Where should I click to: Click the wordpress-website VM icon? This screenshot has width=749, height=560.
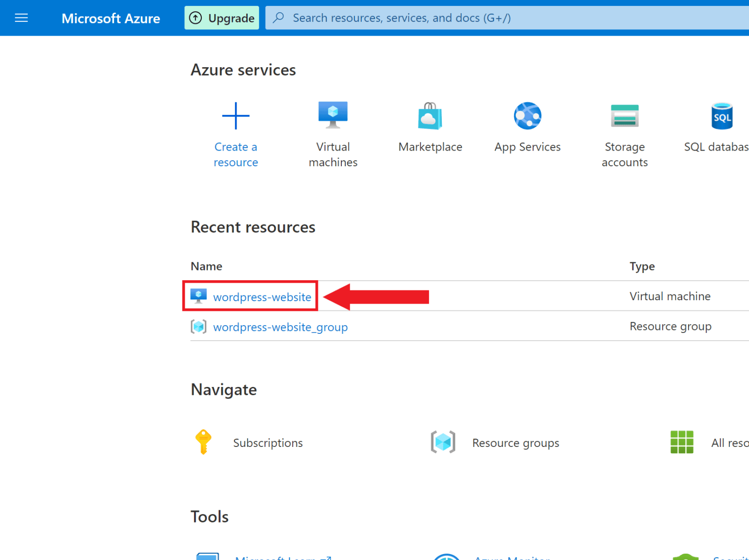[198, 296]
